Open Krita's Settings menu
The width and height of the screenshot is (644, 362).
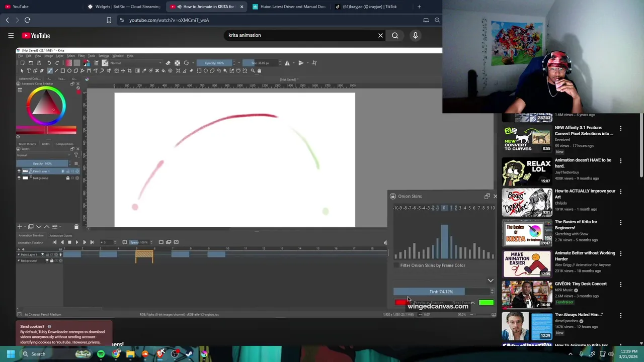click(104, 56)
